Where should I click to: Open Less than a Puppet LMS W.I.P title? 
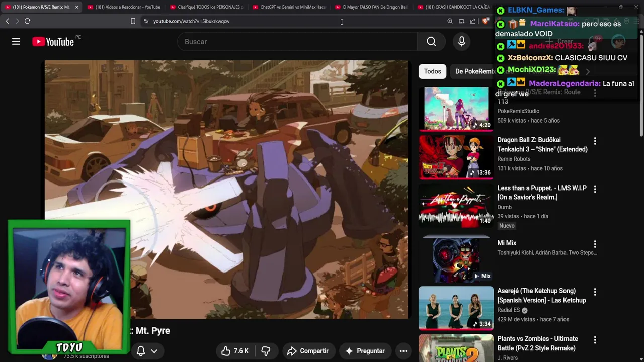tap(542, 193)
